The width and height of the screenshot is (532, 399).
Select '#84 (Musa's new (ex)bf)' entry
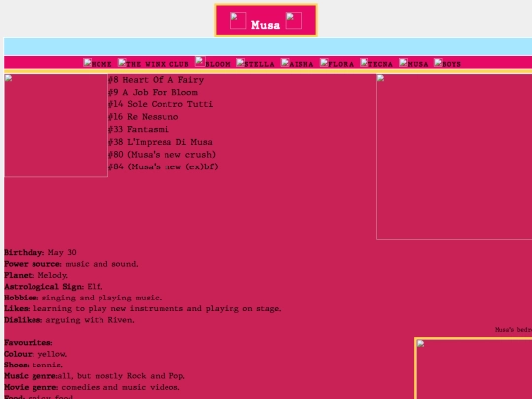(x=164, y=166)
